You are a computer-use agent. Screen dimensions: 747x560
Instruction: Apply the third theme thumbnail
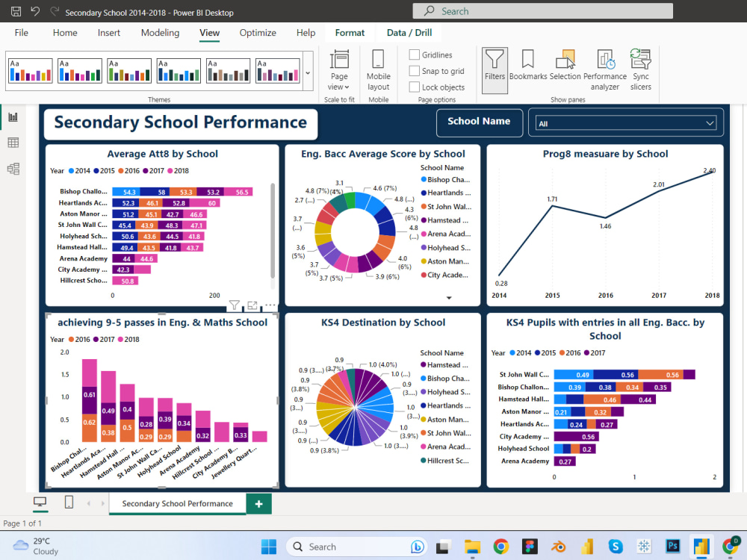click(x=129, y=70)
